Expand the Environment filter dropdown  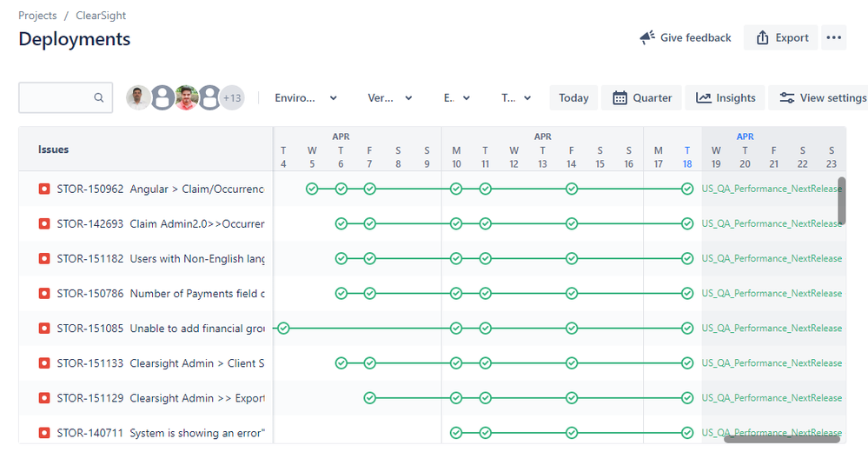(x=306, y=98)
